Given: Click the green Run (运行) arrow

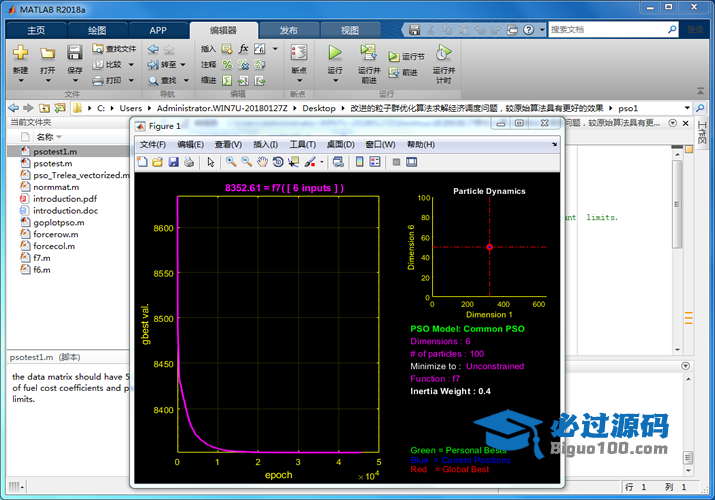Looking at the screenshot, I should point(335,52).
